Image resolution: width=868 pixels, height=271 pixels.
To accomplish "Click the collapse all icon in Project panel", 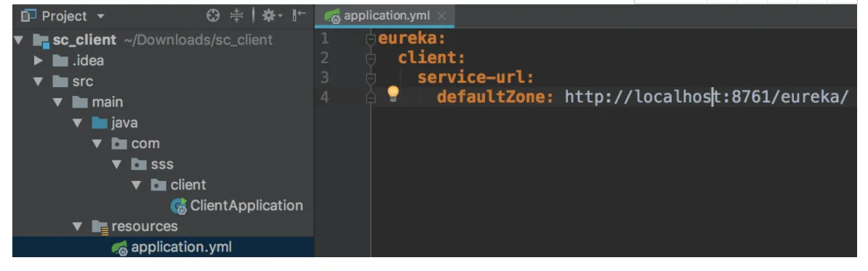I will (x=237, y=15).
